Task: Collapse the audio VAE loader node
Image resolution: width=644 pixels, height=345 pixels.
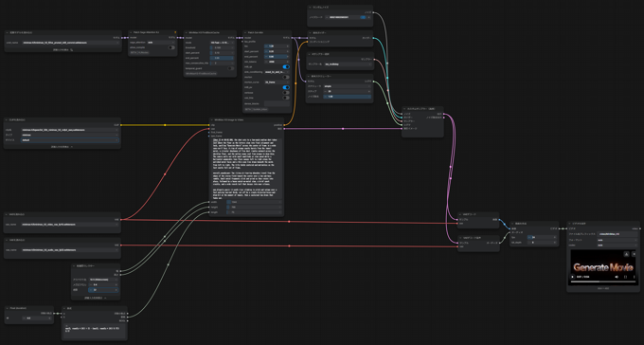Action: coord(7,240)
